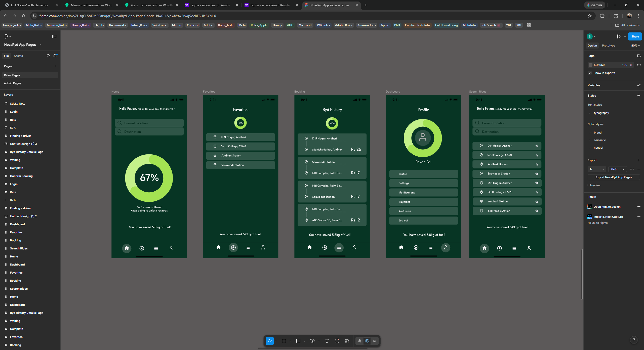
Task: Open the PNG export format dropdown
Action: pos(617,169)
